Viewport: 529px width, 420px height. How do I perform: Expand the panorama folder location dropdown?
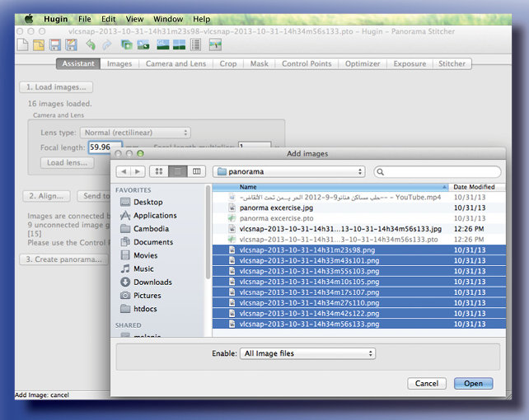point(289,171)
